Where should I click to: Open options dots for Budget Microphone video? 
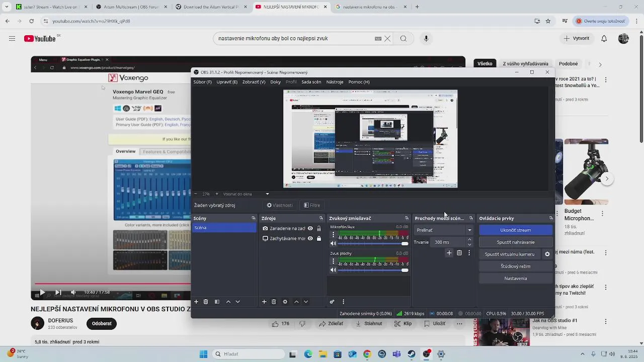(602, 213)
